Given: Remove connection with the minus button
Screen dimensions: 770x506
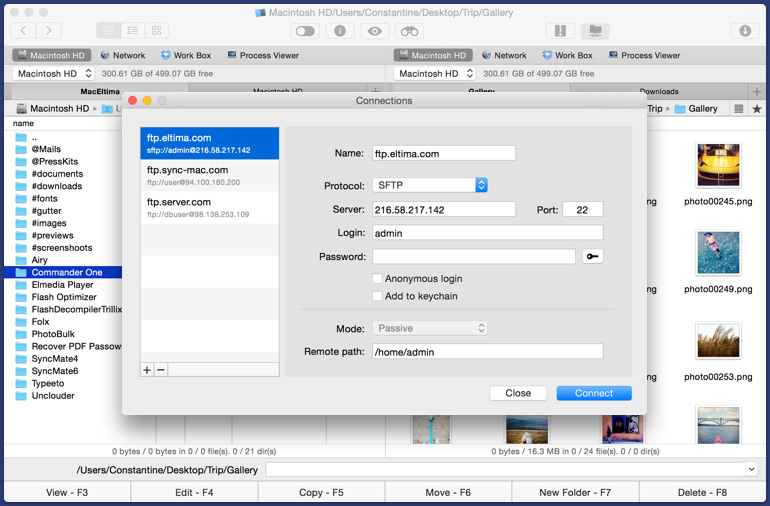Looking at the screenshot, I should [161, 369].
